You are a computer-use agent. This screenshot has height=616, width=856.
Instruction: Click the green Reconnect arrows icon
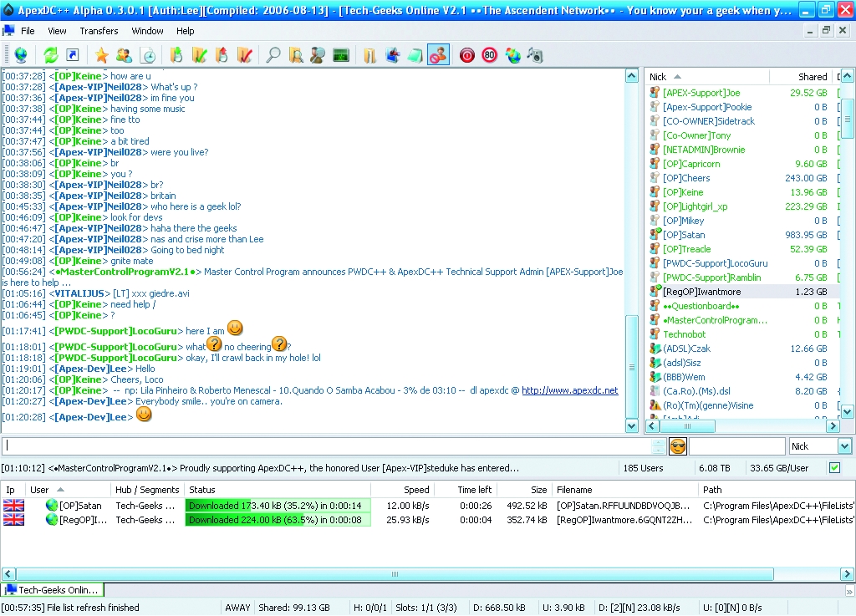[x=51, y=55]
